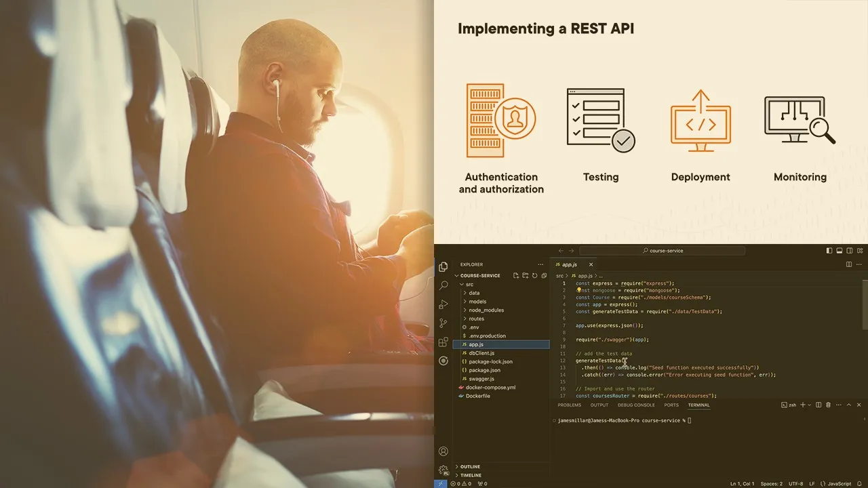Open the Source Control view
The width and height of the screenshot is (868, 488).
pyautogui.click(x=443, y=323)
